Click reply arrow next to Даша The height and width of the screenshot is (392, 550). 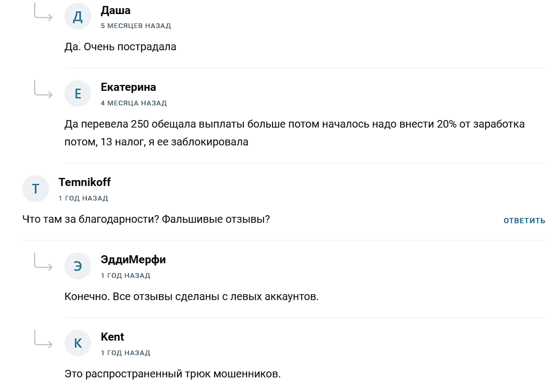click(43, 12)
